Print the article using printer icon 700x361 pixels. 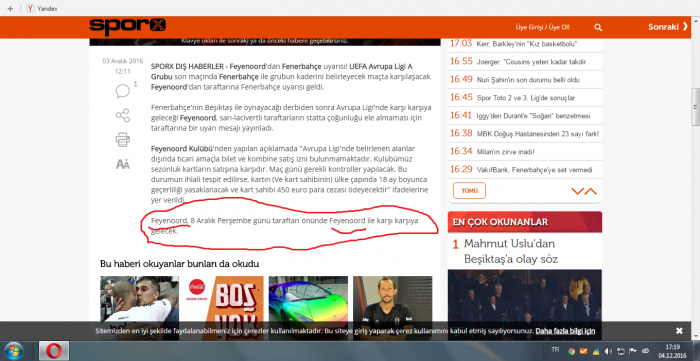click(123, 140)
